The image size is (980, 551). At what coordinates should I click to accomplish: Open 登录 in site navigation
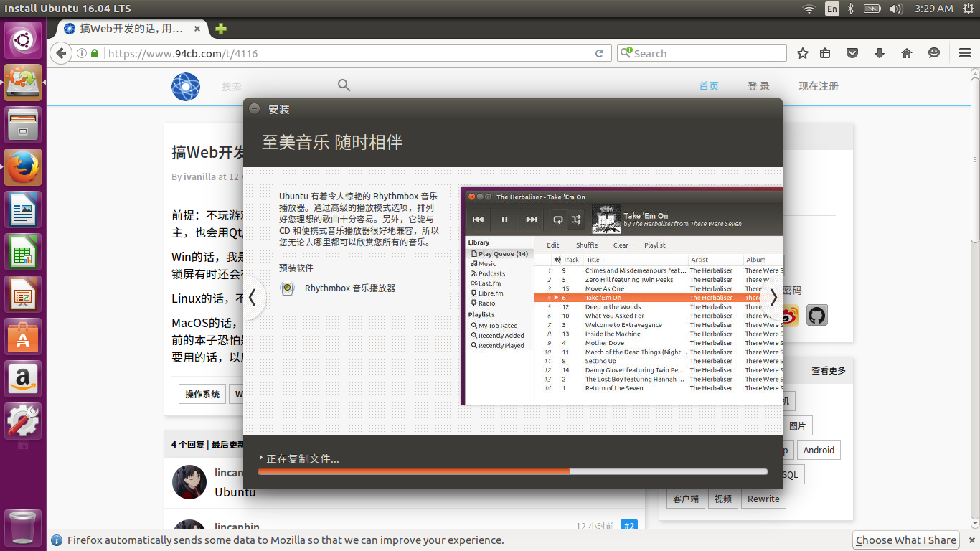click(758, 86)
